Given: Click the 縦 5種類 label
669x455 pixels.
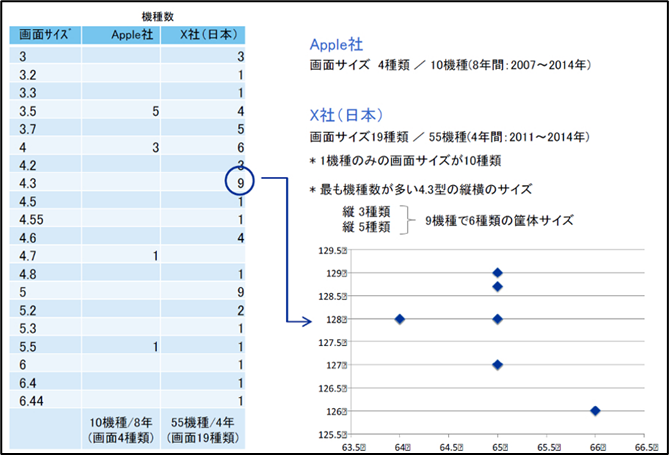Looking at the screenshot, I should pyautogui.click(x=366, y=227).
